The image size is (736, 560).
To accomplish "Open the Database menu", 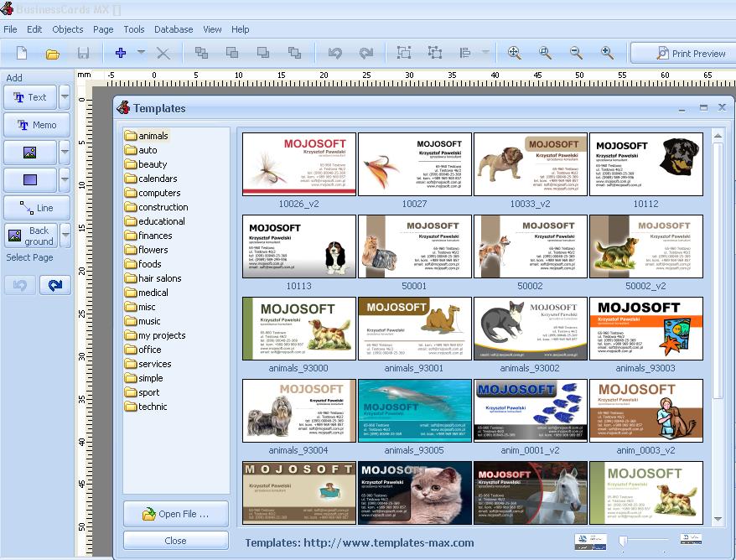I will (174, 29).
